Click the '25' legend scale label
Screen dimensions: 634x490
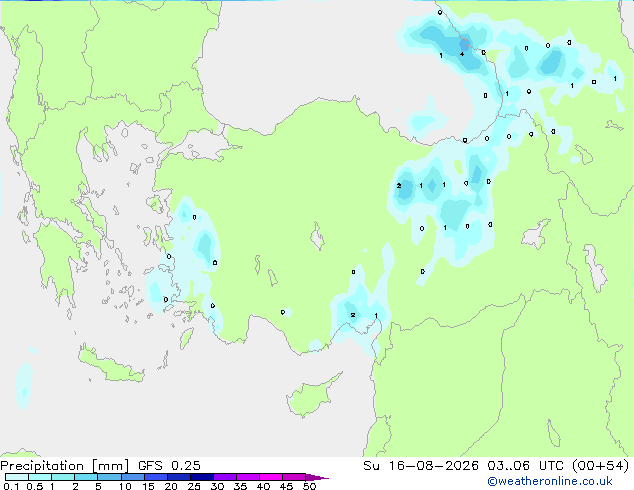[x=194, y=486]
